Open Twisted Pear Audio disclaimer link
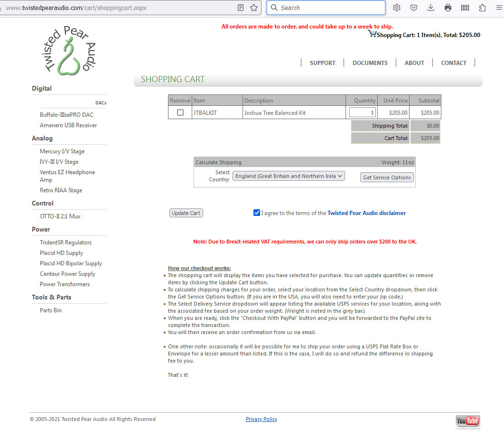Viewport: 504px width, 448px height. [x=366, y=213]
